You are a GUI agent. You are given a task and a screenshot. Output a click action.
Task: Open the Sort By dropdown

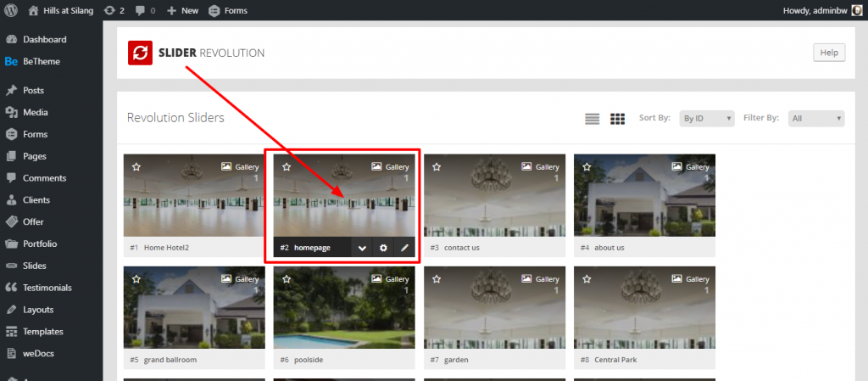[707, 119]
